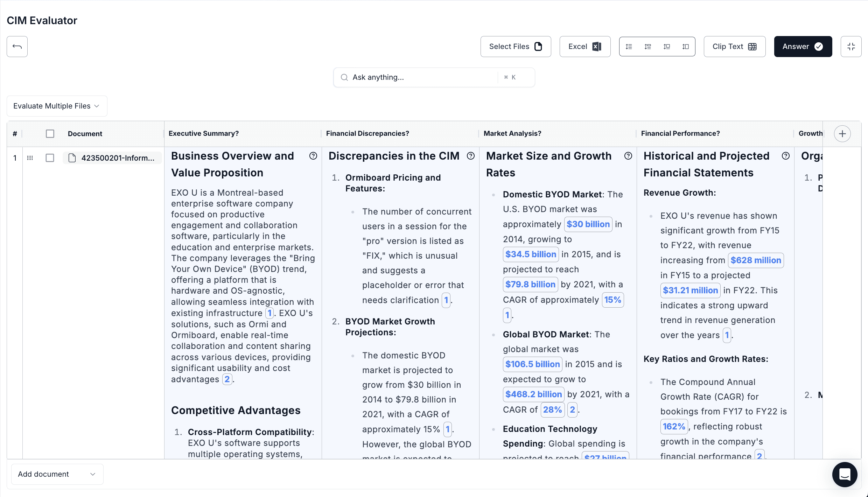Click the $30 billion highlighted value
Viewport: 868px width, 497px height.
click(588, 224)
